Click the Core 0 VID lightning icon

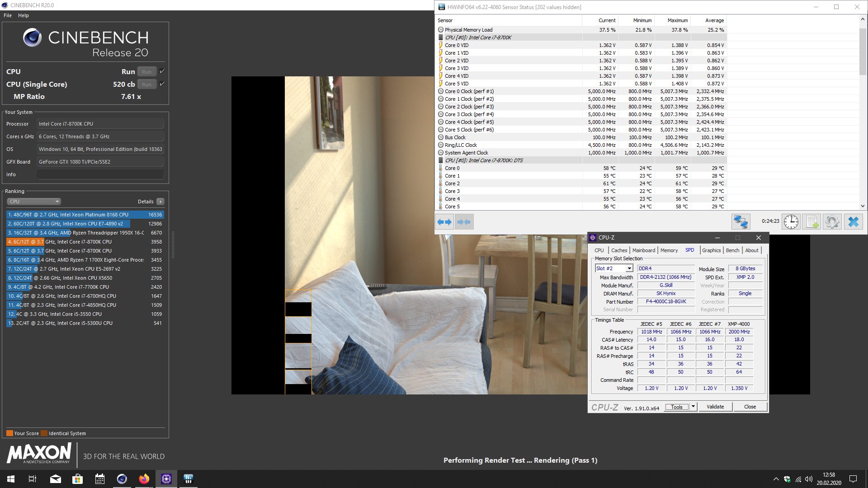click(x=441, y=45)
